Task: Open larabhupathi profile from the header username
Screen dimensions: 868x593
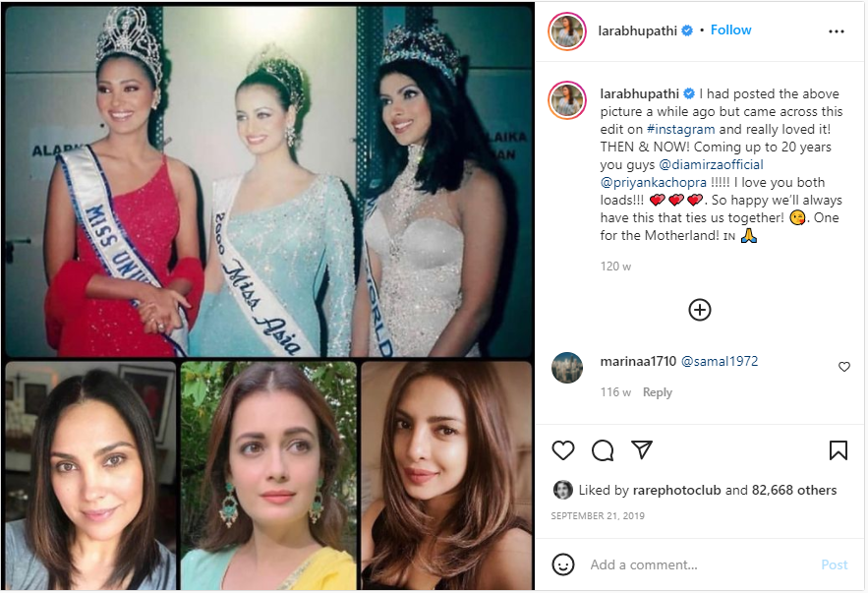Action: point(638,30)
